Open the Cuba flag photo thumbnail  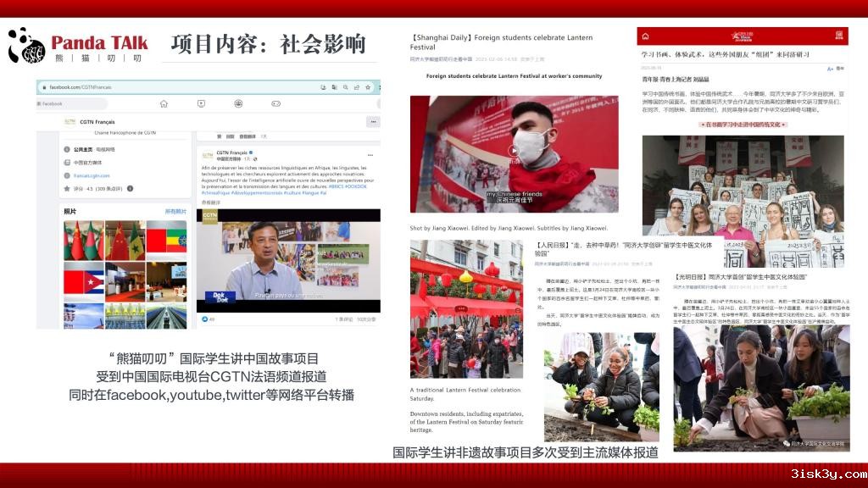[x=83, y=281]
